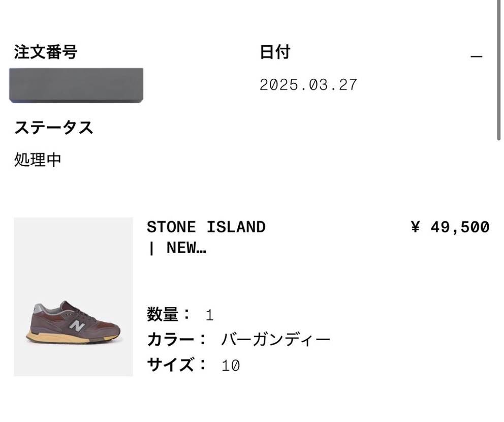Viewport: 504px width, 422px height.
Task: Open the sneaker product thumbnail
Action: [73, 296]
